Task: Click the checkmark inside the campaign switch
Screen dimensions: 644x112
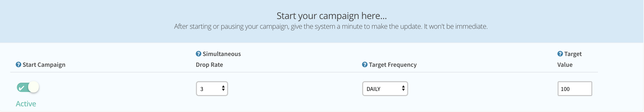Action: click(22, 88)
